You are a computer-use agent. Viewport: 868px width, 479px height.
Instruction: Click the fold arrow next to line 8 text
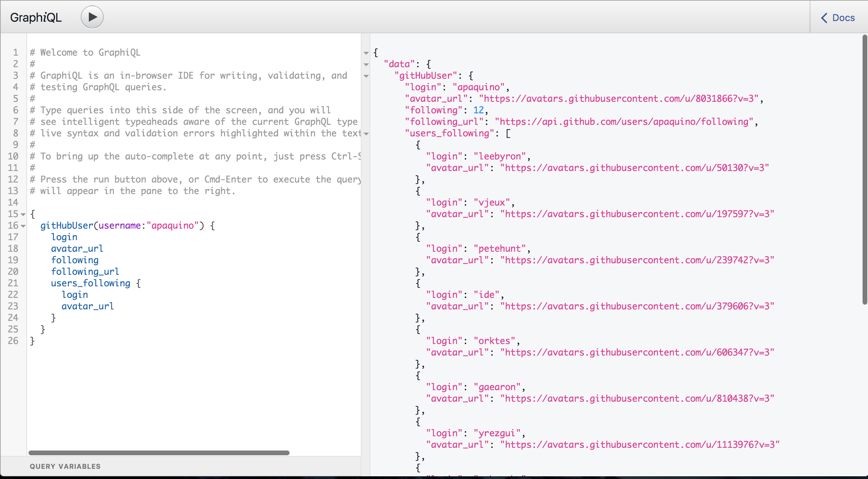pos(366,134)
